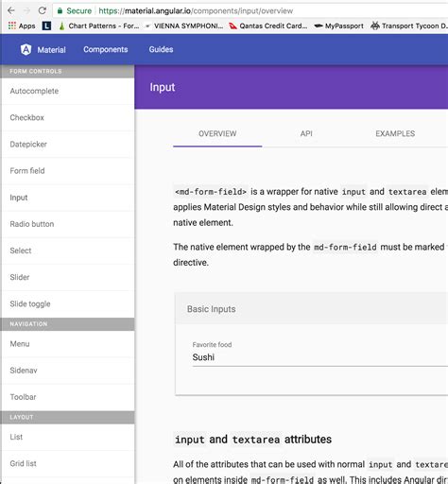
Task: Open the blue L bookmark icon
Action: pos(46,26)
